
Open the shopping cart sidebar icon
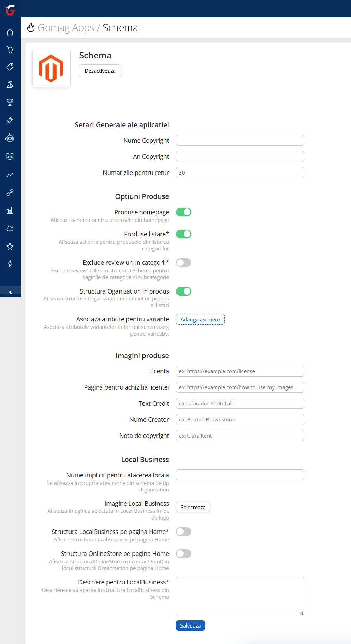point(10,49)
